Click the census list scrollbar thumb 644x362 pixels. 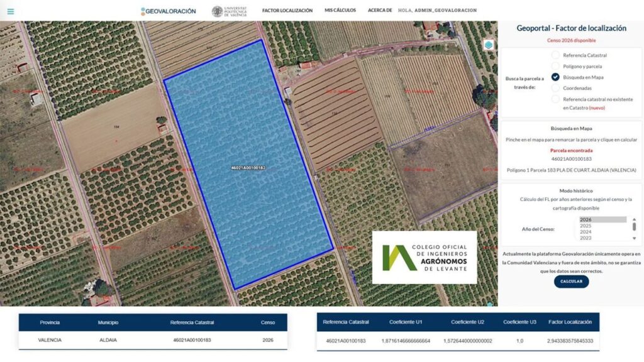point(634,226)
